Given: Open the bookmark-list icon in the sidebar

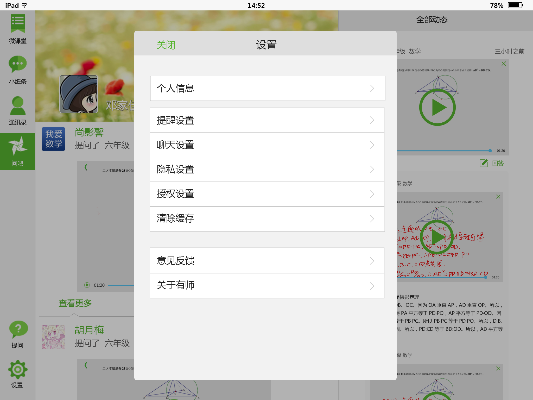Looking at the screenshot, I should pos(18,24).
